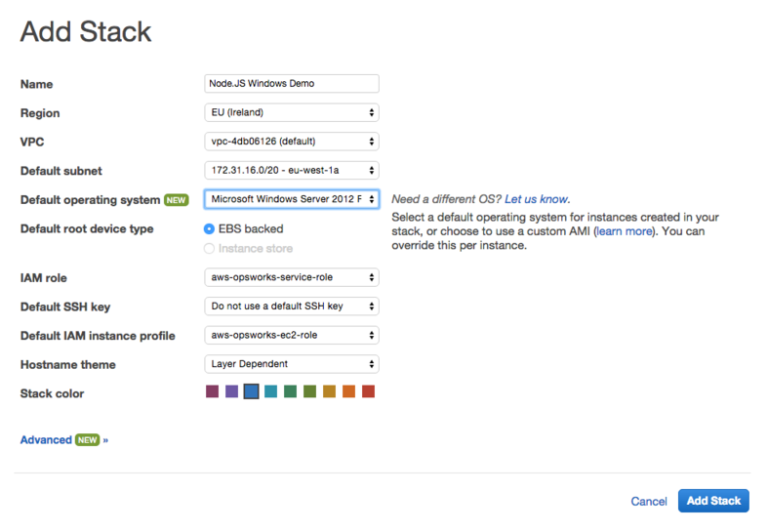This screenshot has width=768, height=532.
Task: Choose the orange stack color swatch
Action: click(x=348, y=391)
